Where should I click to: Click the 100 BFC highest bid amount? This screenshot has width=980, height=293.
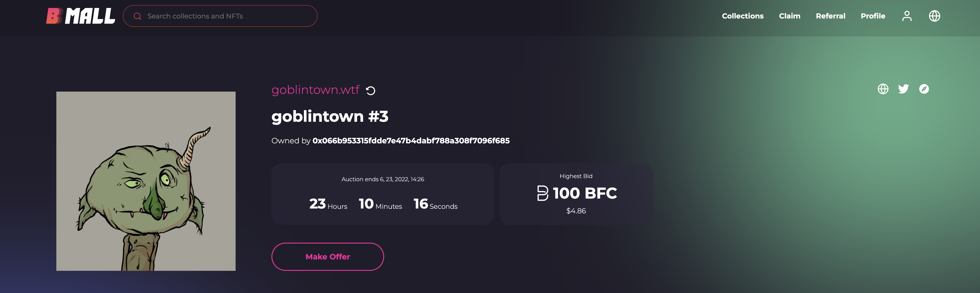[585, 193]
